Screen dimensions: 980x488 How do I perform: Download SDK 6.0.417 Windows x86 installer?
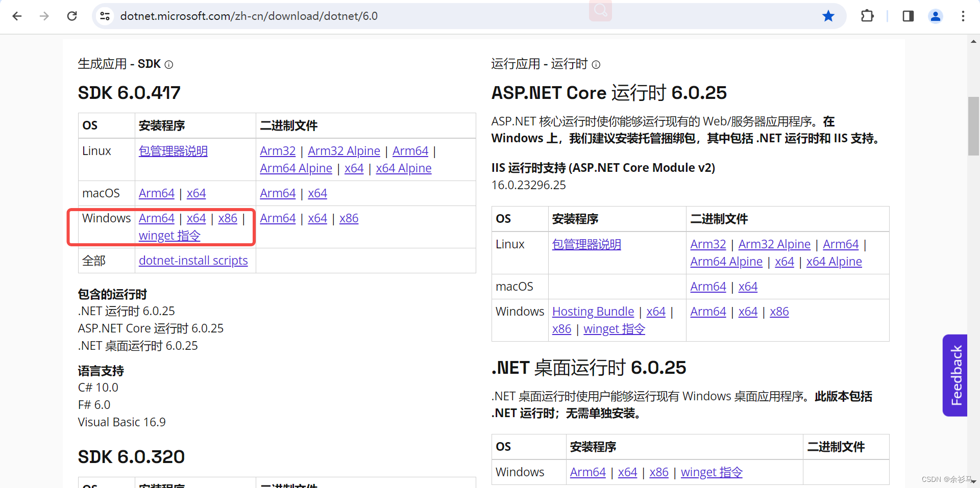[x=228, y=218]
